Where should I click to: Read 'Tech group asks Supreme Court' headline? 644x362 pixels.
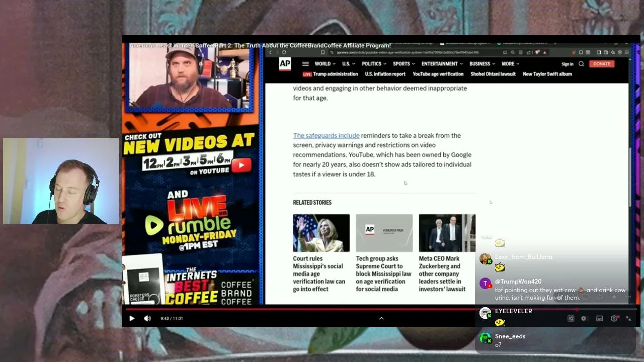coord(383,274)
